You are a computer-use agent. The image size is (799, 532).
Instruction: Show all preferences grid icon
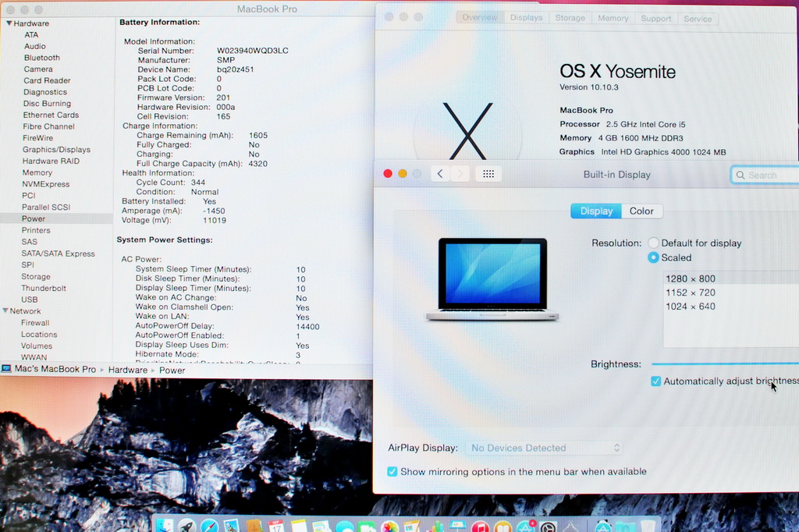coord(488,174)
